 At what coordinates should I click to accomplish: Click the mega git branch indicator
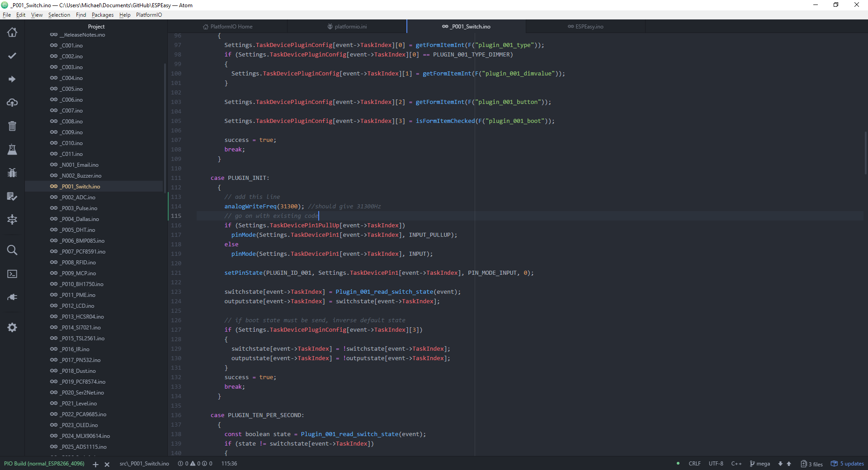[x=759, y=464]
